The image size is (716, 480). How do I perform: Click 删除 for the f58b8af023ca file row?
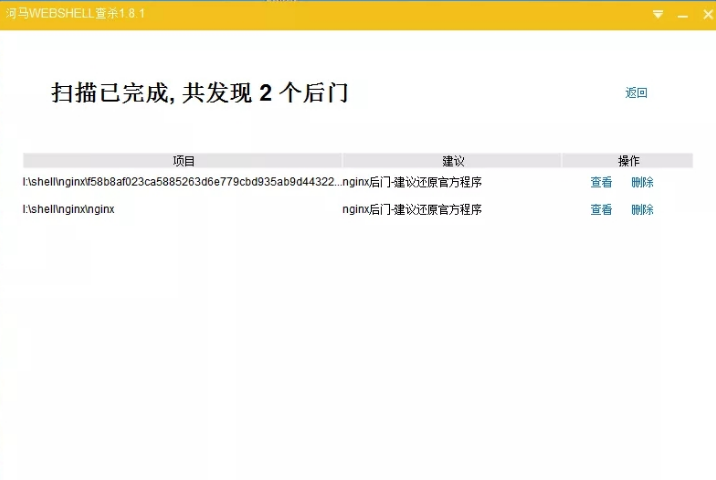point(642,182)
